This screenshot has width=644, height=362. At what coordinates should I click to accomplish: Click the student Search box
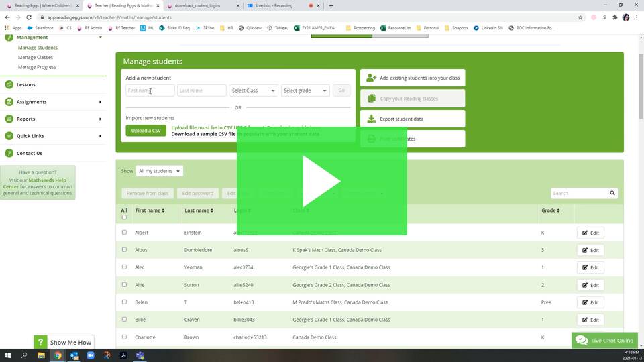(584, 193)
